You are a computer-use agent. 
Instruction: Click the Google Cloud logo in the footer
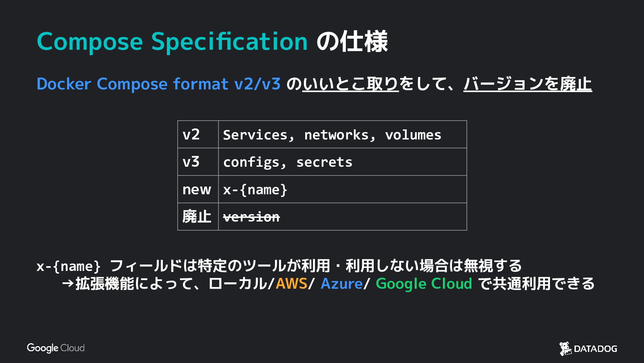[56, 348]
